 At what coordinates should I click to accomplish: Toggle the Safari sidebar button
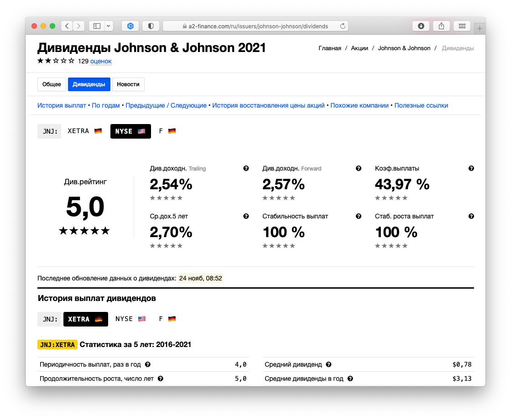(x=97, y=26)
